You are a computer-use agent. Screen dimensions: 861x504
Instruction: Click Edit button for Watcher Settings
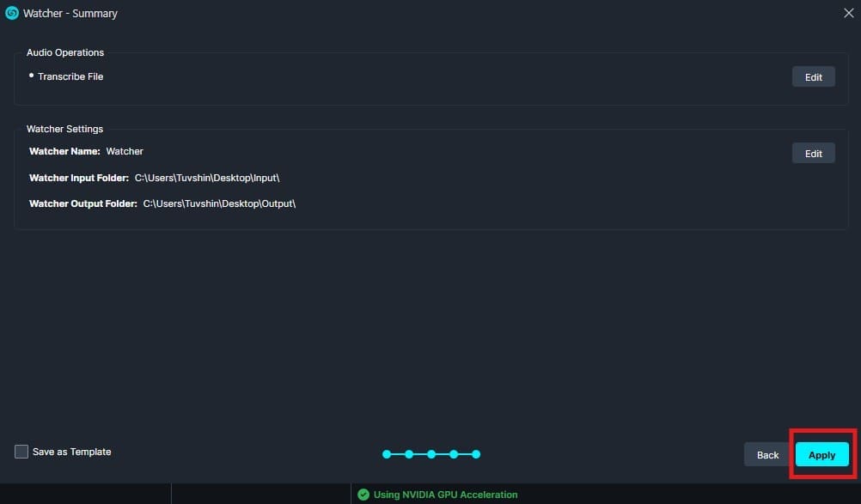(813, 154)
